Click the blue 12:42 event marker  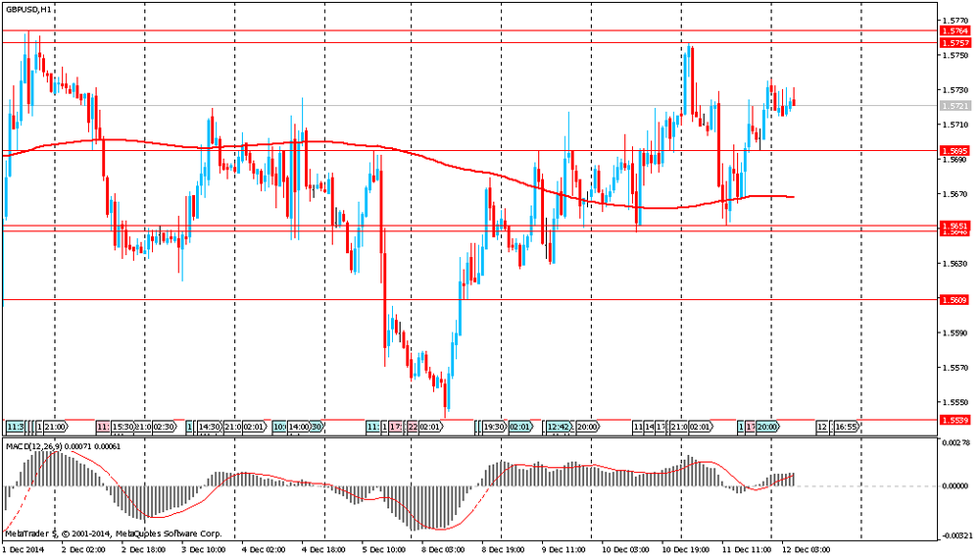point(560,428)
